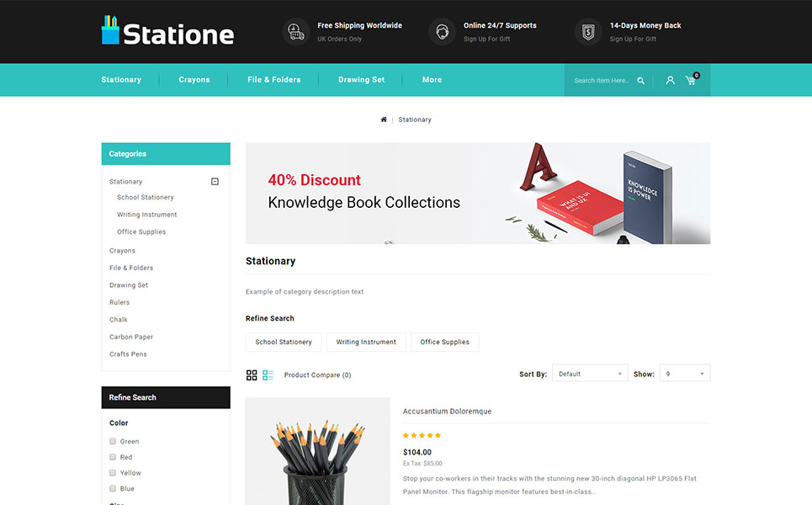Check the Green color filter

[113, 441]
